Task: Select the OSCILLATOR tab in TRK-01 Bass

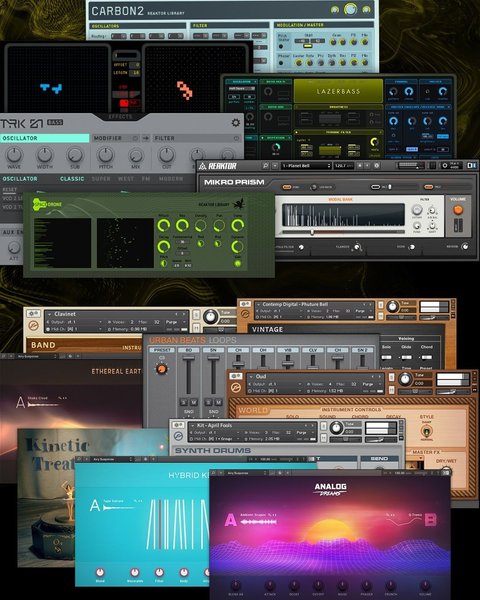Action: coord(45,138)
